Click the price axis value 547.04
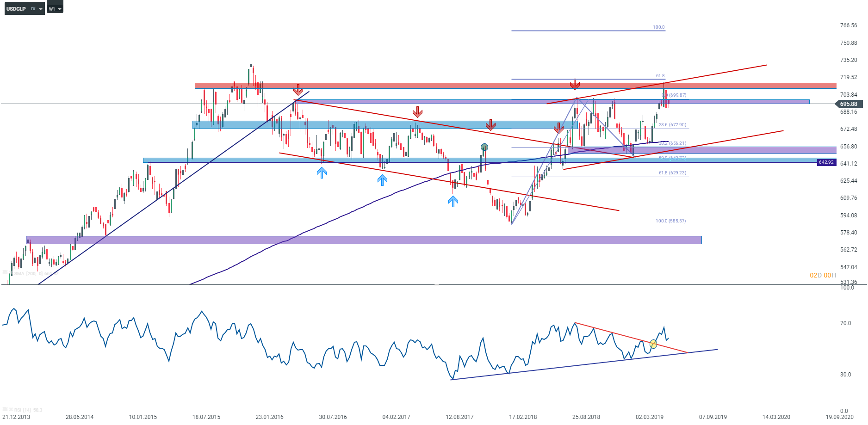The width and height of the screenshot is (868, 425). 849,267
